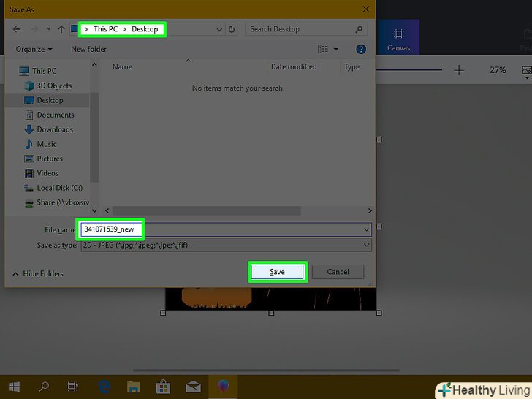This screenshot has height=399, width=532.
Task: Open Mail app from taskbar
Action: pyautogui.click(x=193, y=387)
